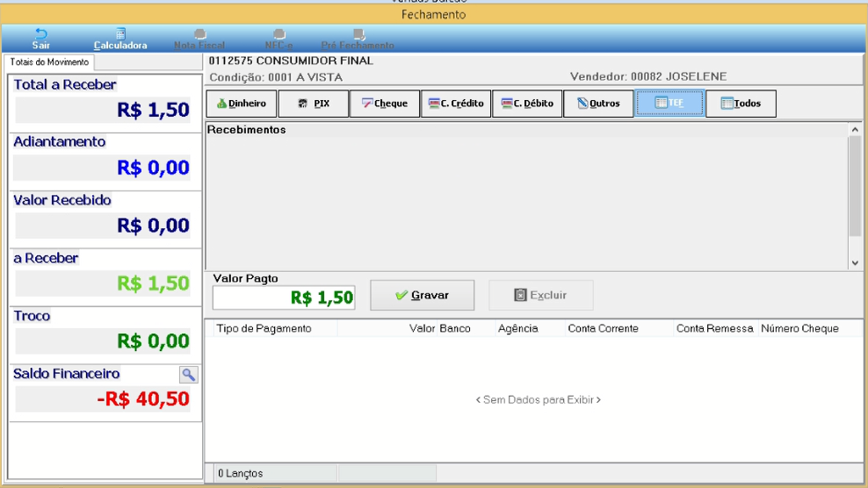
Task: Click the Recebimentos vertical scrollbar thumb
Action: coord(856,187)
